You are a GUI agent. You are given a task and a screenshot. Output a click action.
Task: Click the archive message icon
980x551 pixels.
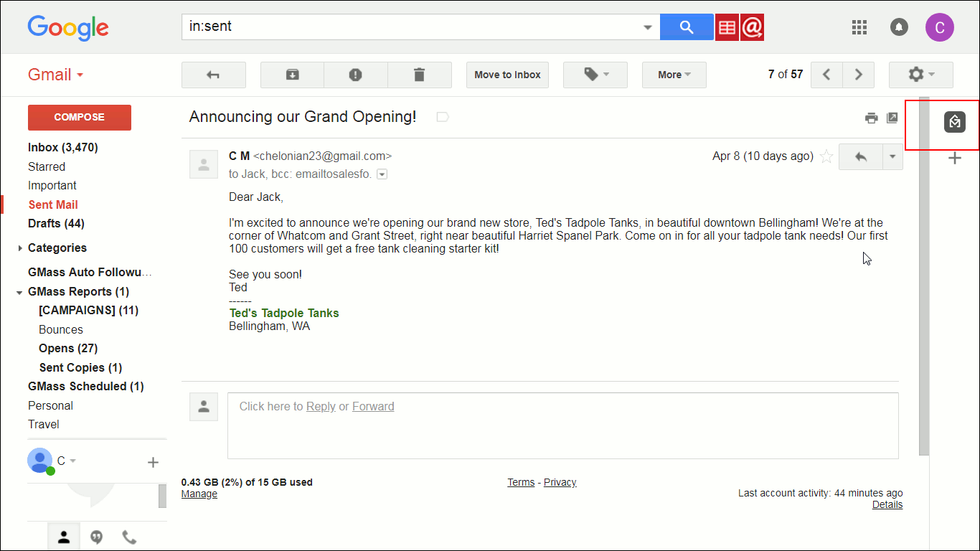tap(292, 75)
